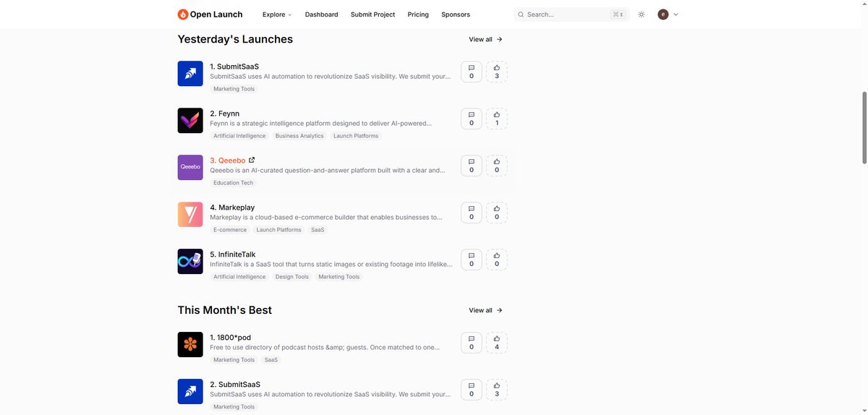
Task: Click the Open Launch brand name
Action: [216, 14]
